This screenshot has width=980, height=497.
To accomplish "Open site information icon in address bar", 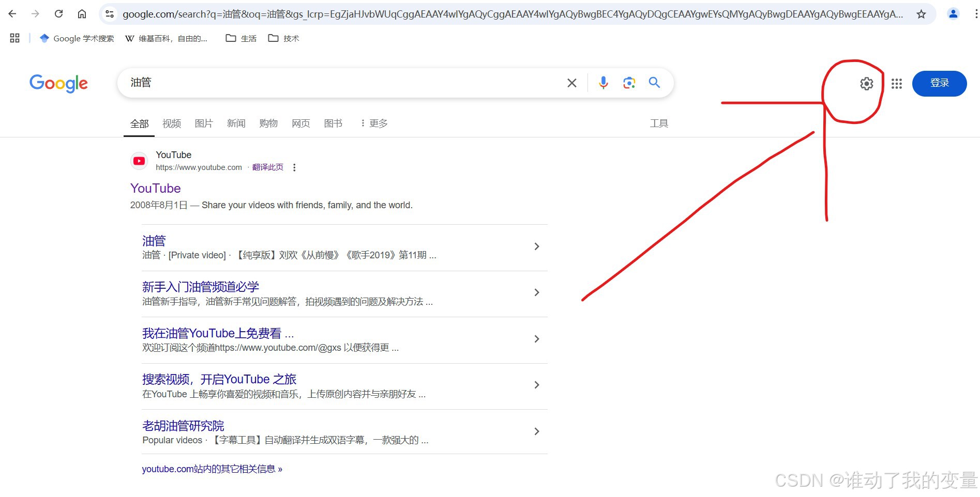I will coord(110,14).
